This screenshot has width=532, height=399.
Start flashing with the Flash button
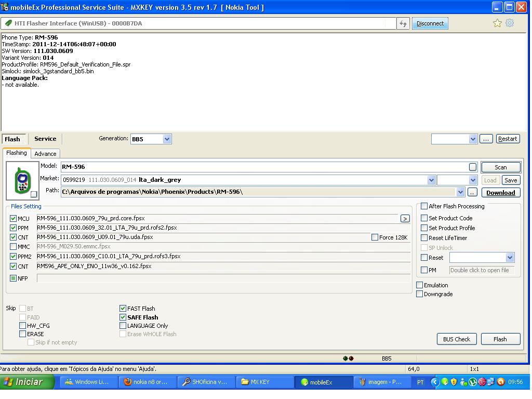[x=500, y=339]
